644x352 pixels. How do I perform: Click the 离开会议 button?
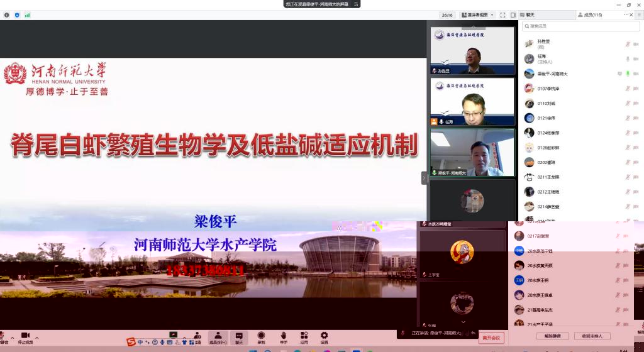point(491,338)
